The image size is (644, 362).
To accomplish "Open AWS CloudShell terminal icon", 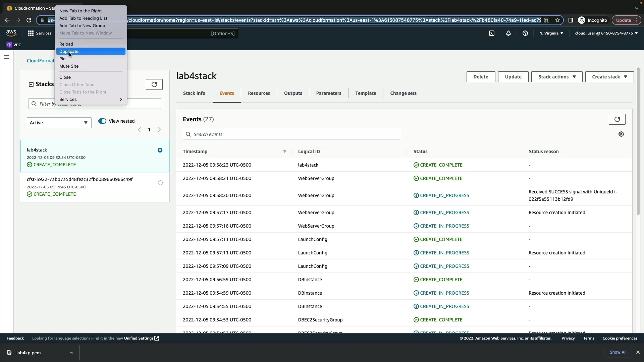I will point(492,33).
